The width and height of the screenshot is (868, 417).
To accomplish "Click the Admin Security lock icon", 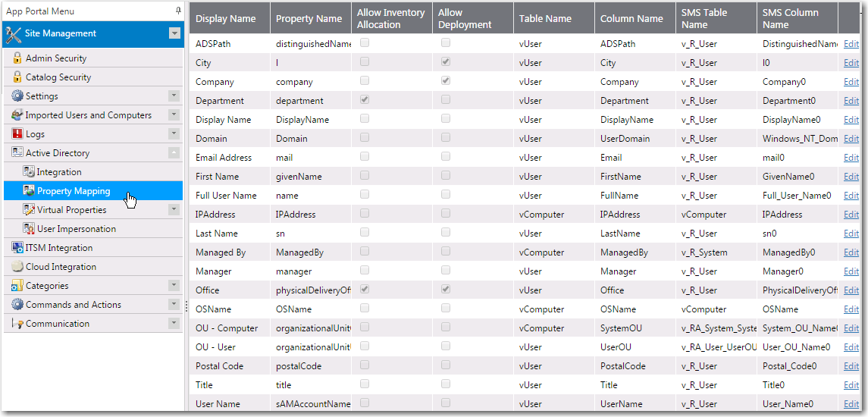I will (17, 58).
